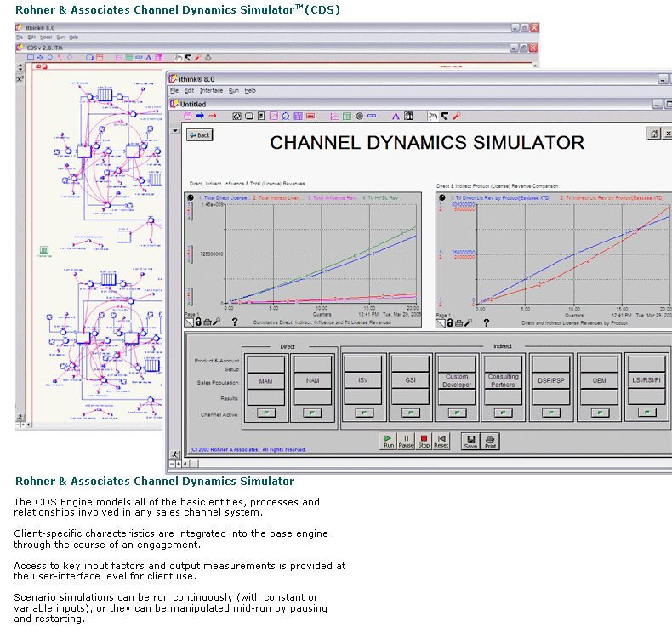The width and height of the screenshot is (672, 633).
Task: Select the hand tool in Untitled toolbar
Action: pyautogui.click(x=433, y=117)
